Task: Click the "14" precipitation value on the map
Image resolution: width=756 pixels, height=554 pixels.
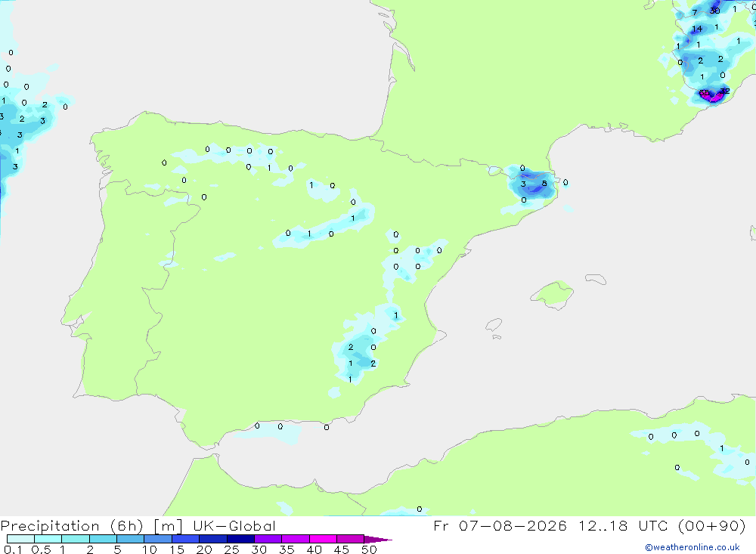Action: [x=697, y=29]
